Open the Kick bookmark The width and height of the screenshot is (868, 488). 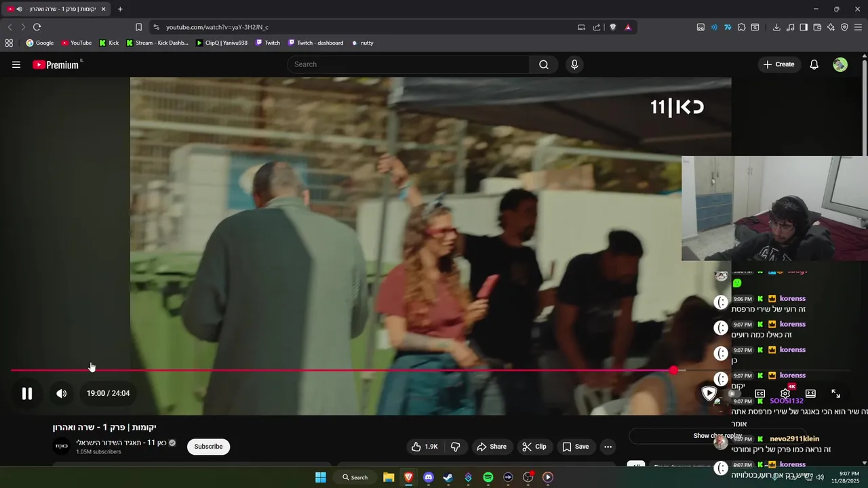pos(109,43)
